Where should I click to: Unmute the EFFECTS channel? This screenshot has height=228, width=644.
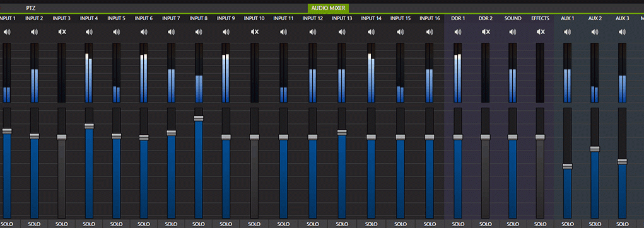[x=541, y=31]
